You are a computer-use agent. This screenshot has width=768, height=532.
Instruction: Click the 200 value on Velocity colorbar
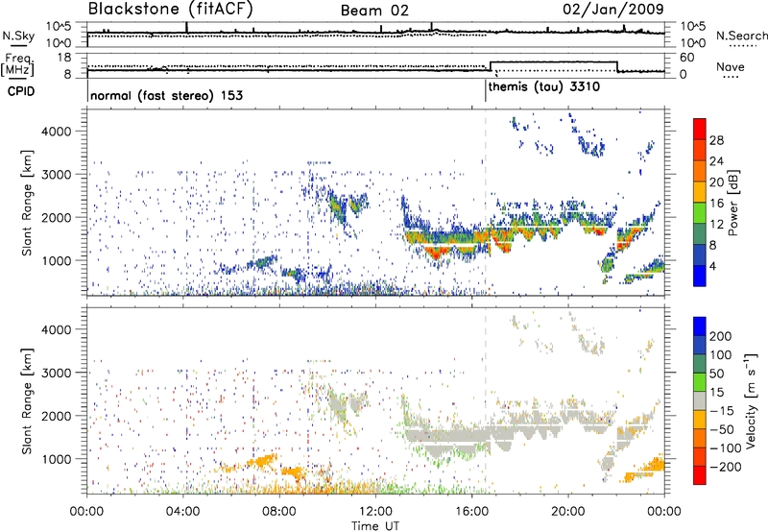point(720,336)
